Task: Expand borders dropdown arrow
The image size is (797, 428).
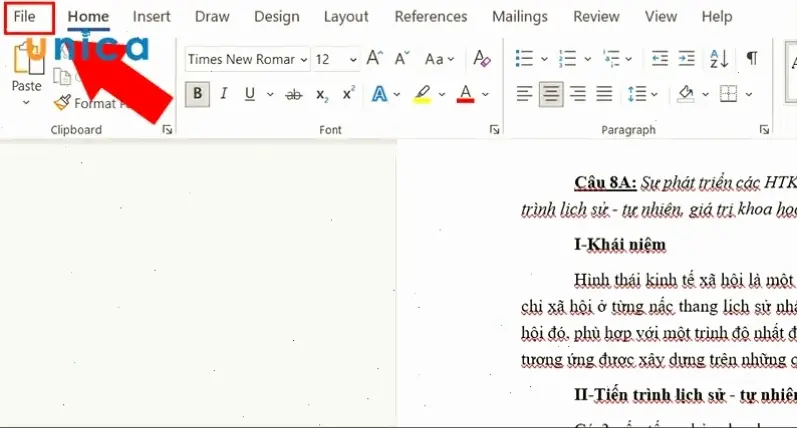Action: 749,95
